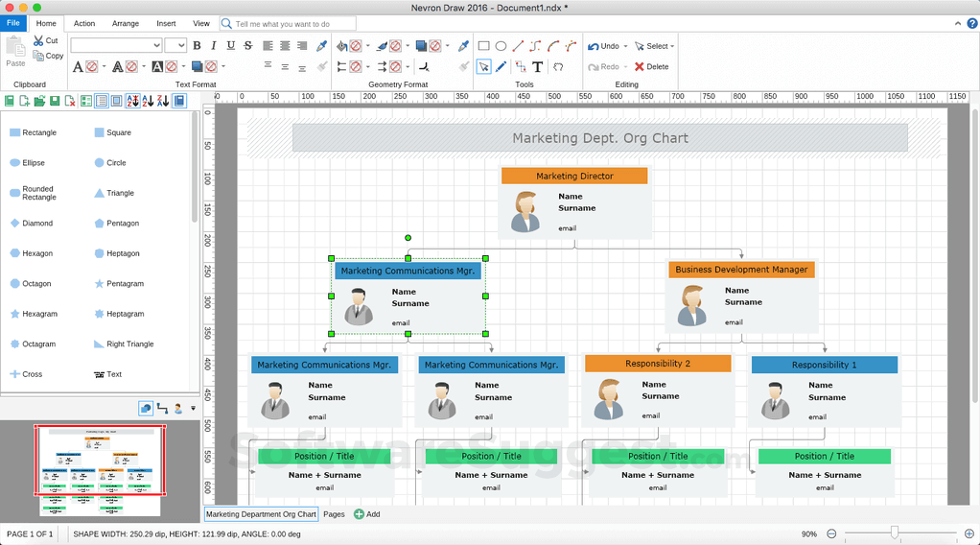980x545 pixels.
Task: Click the Pages button in bottom bar
Action: (x=334, y=514)
